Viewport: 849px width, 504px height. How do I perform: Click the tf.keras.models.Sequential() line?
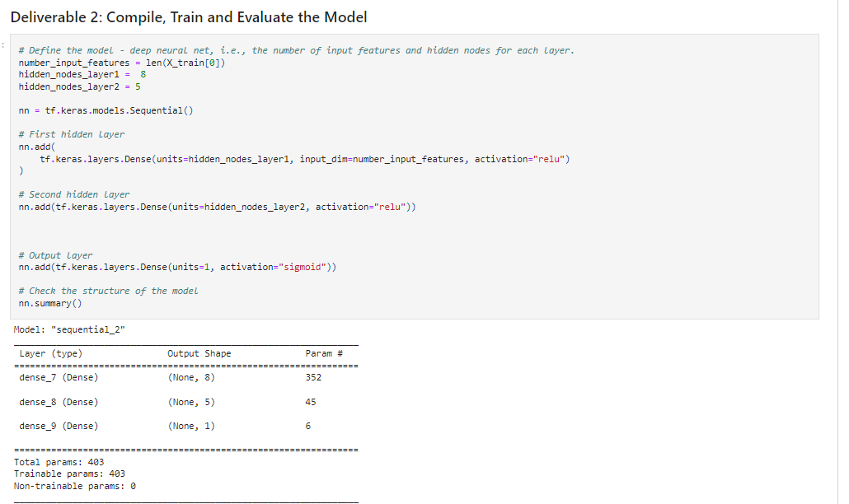[x=106, y=110]
